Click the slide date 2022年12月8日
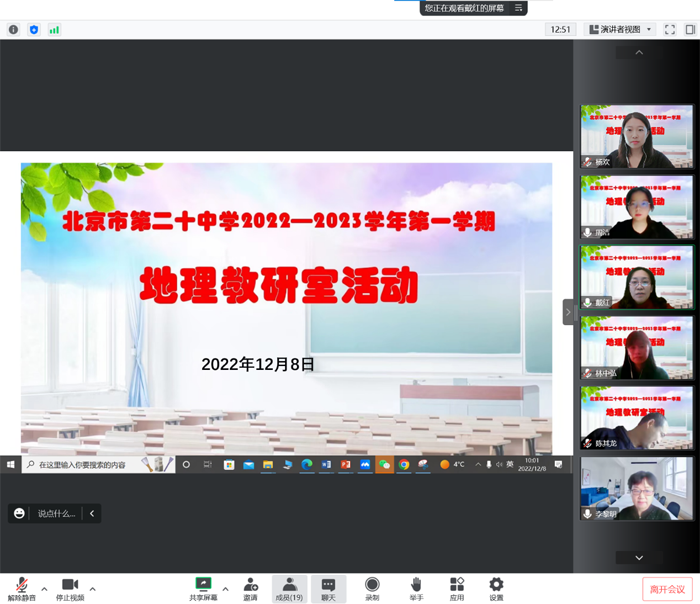The image size is (700, 604). point(258,364)
